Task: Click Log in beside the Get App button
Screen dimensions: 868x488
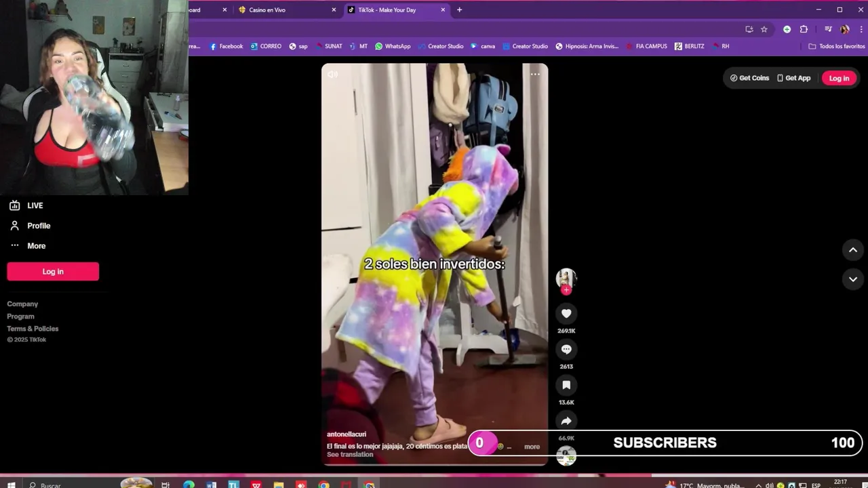Action: pyautogui.click(x=839, y=78)
